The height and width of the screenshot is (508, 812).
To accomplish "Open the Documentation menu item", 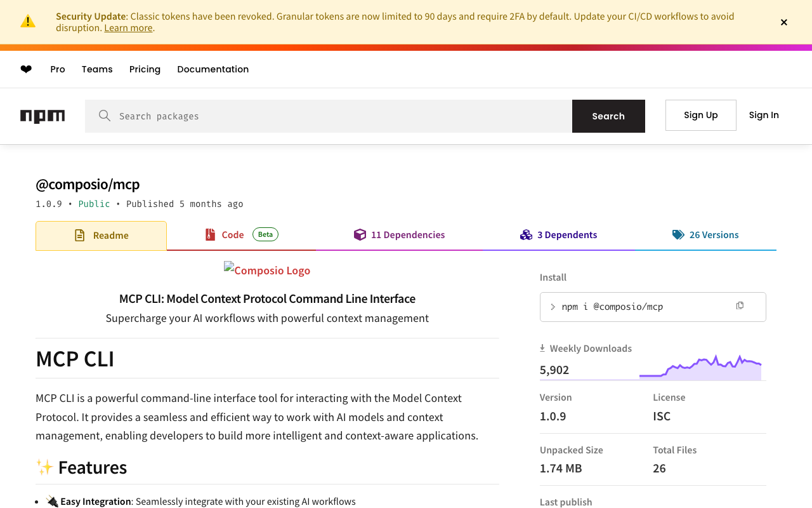I will point(213,69).
